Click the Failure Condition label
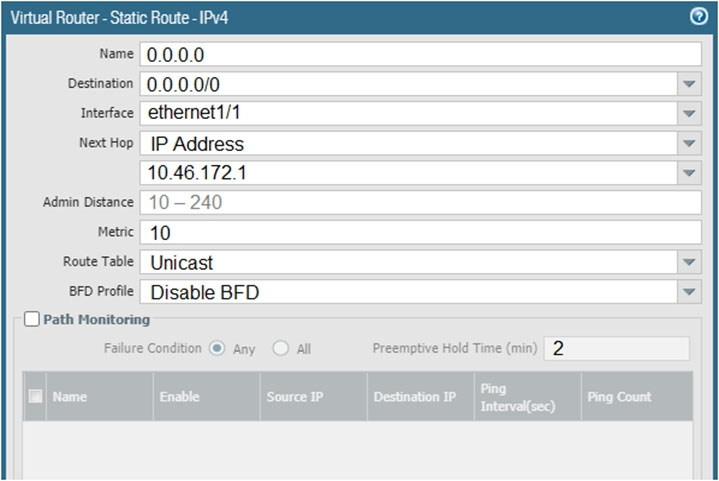 [153, 348]
